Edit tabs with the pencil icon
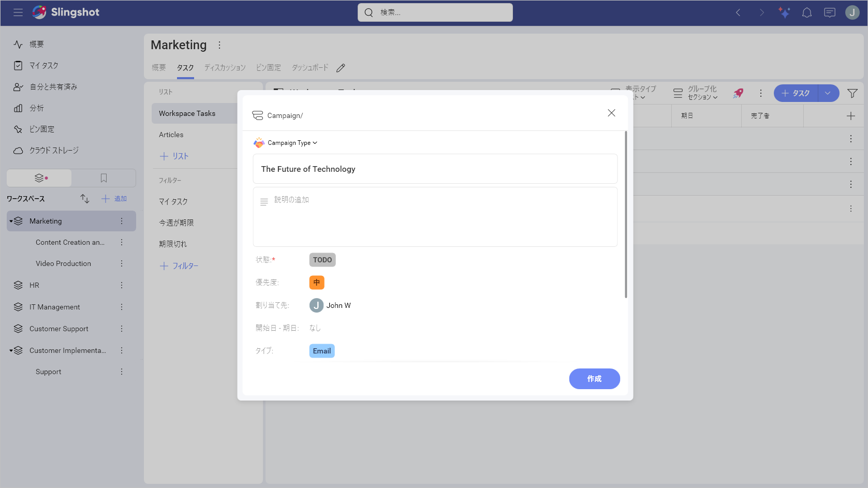 tap(341, 68)
